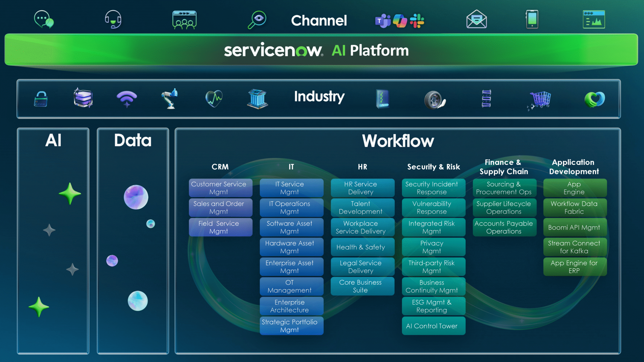The width and height of the screenshot is (644, 362).
Task: Click the Finance & Supply Chain heading
Action: click(x=504, y=167)
